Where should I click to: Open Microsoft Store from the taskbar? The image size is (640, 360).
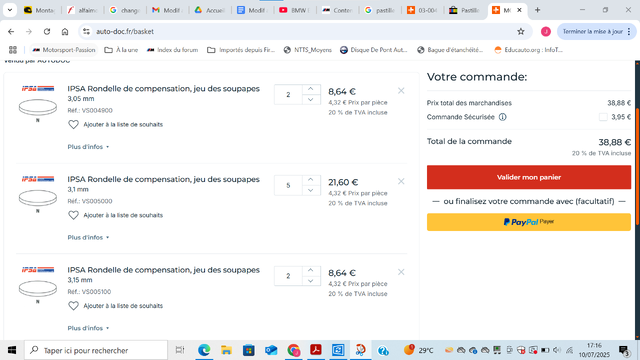click(x=249, y=350)
